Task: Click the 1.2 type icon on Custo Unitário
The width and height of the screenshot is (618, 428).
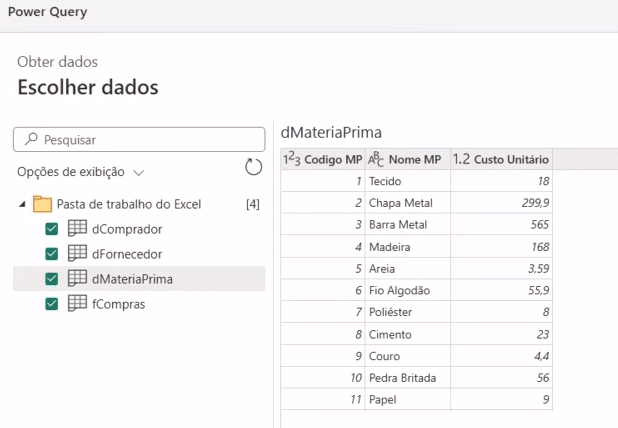Action: click(461, 159)
